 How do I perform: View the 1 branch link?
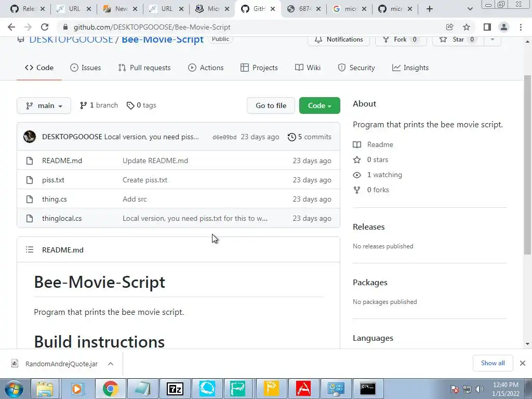click(x=99, y=105)
